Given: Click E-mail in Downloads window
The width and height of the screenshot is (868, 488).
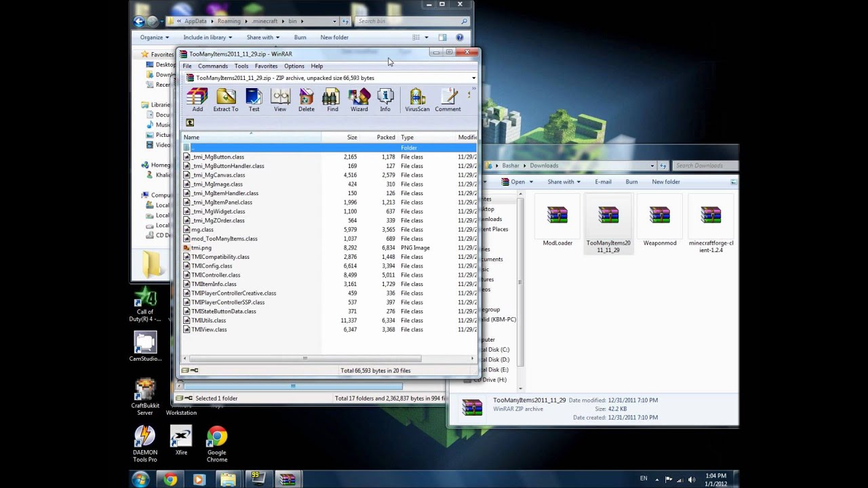Looking at the screenshot, I should point(603,182).
